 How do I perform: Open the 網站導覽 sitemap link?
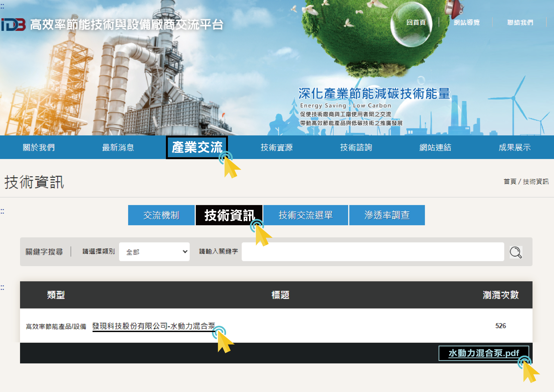(x=466, y=22)
